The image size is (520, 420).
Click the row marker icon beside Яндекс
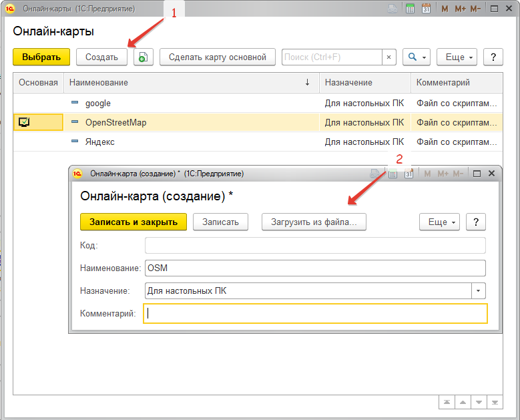click(75, 142)
